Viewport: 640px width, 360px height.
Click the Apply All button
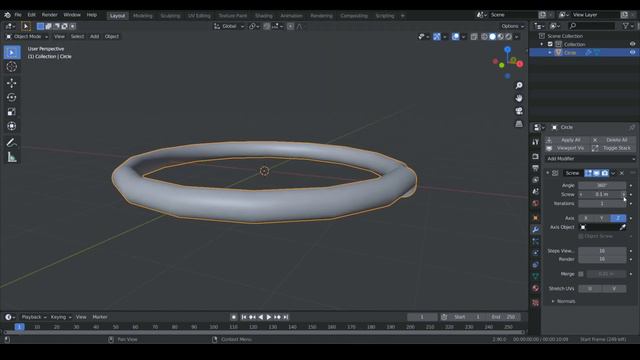click(x=567, y=140)
